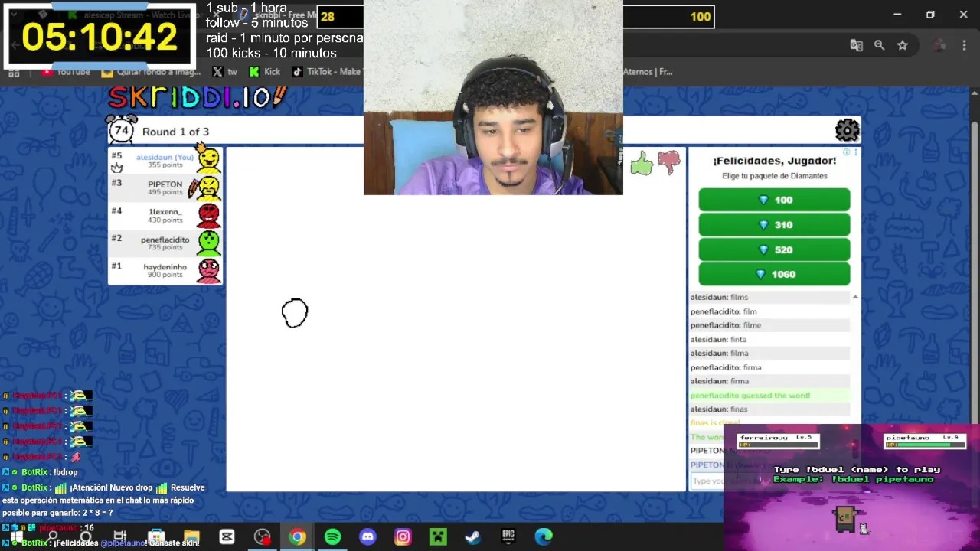The width and height of the screenshot is (980, 551).
Task: Select the 310 diamonds package
Action: (x=774, y=225)
